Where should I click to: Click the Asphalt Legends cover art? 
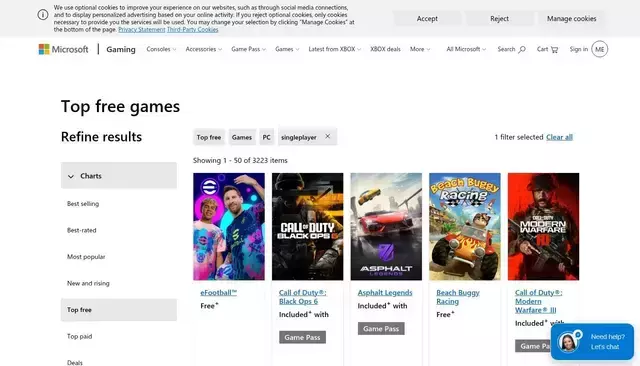[386, 226]
